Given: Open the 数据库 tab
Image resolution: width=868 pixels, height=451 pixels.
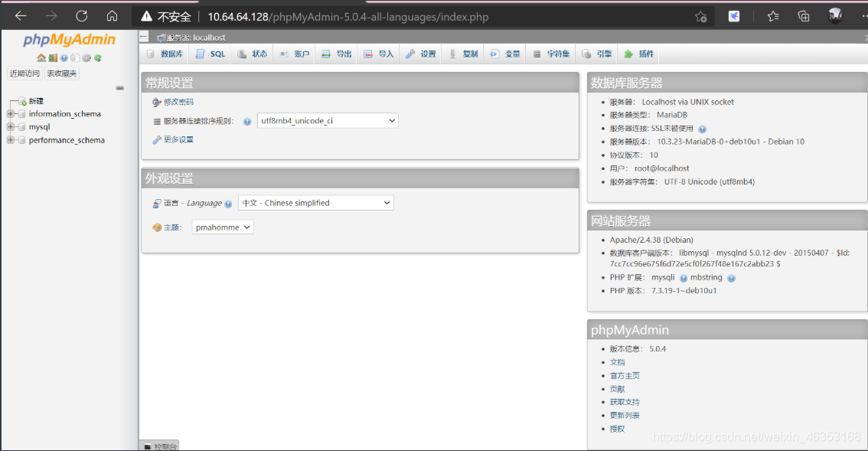Looking at the screenshot, I should coord(165,54).
